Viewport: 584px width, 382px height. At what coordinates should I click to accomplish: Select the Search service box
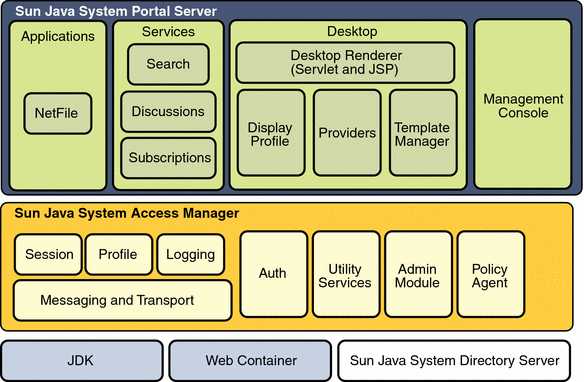pos(168,64)
